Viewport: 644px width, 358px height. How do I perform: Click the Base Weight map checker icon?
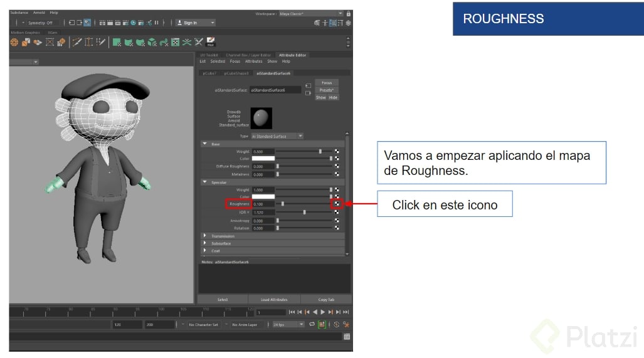[x=337, y=152]
